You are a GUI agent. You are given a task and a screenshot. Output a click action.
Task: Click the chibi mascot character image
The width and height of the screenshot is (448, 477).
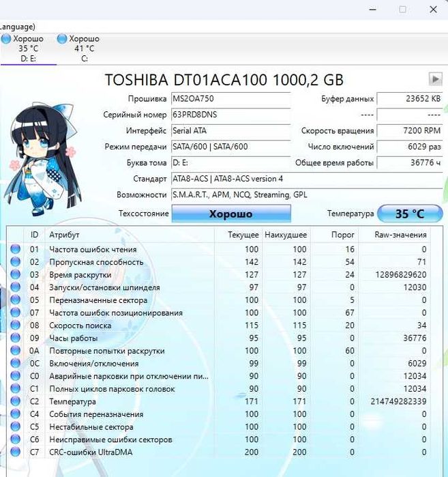pos(42,159)
